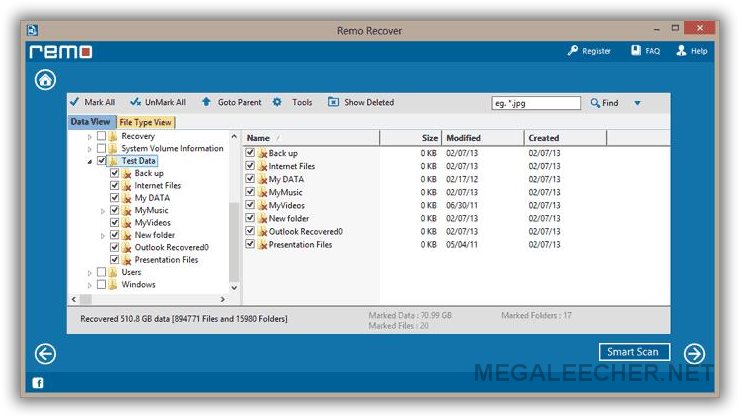Click the Help link text
Image resolution: width=740 pixels, height=418 pixels.
click(x=699, y=50)
